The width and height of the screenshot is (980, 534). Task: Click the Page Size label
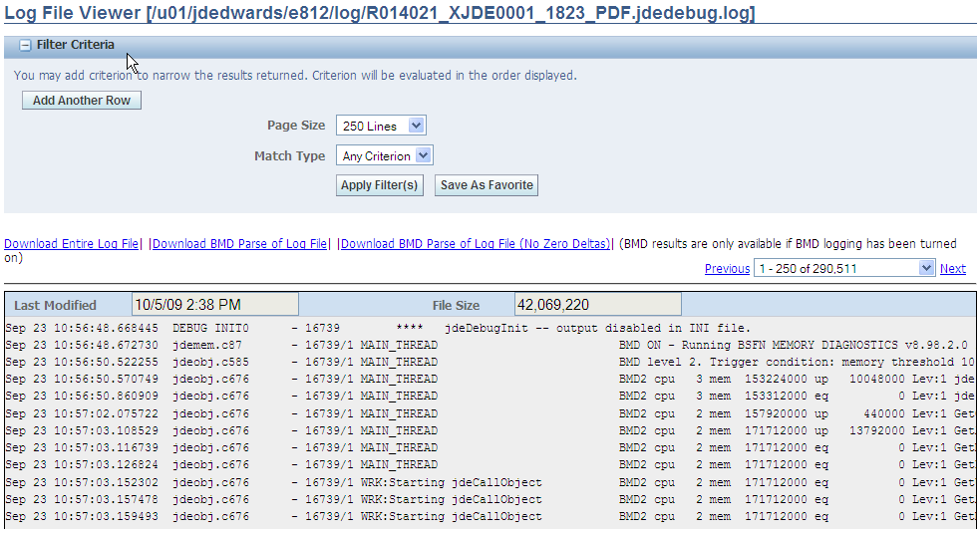296,126
